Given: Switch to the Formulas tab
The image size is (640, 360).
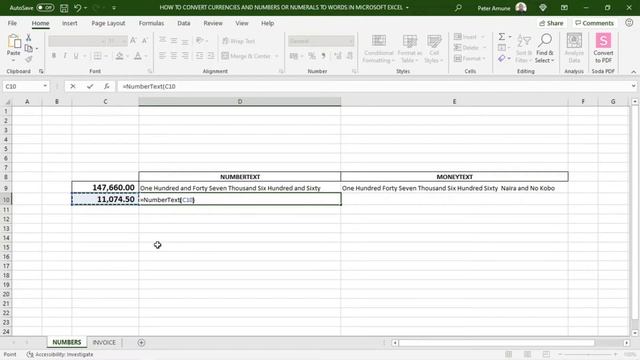Looking at the screenshot, I should pyautogui.click(x=151, y=23).
